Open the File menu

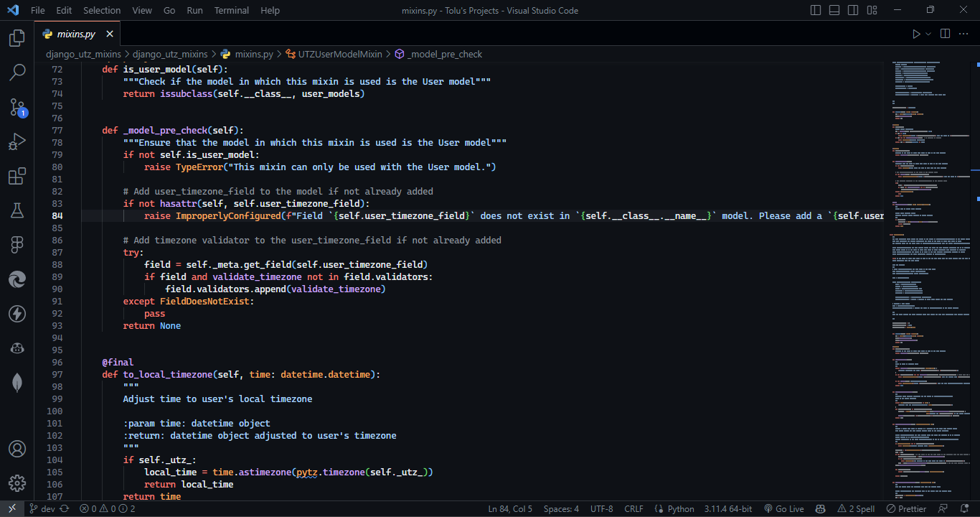(x=38, y=11)
